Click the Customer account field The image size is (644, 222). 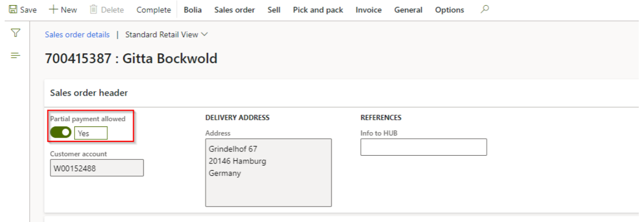96,168
